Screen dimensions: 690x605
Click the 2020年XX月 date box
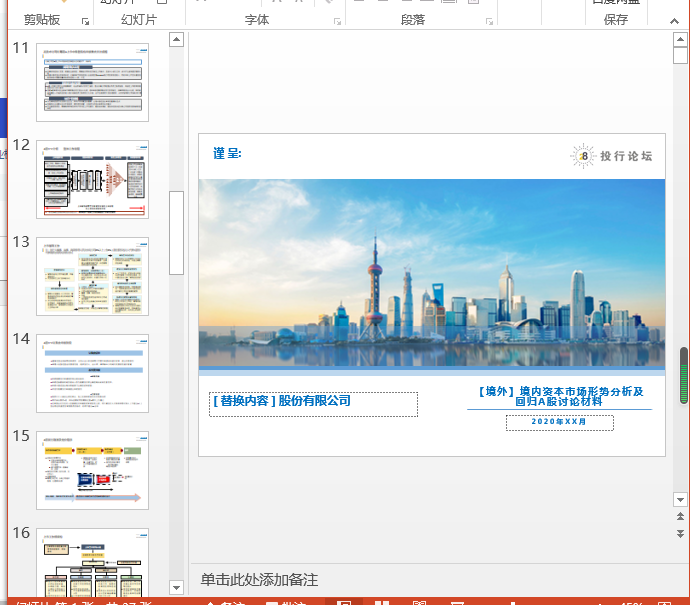[x=560, y=422]
